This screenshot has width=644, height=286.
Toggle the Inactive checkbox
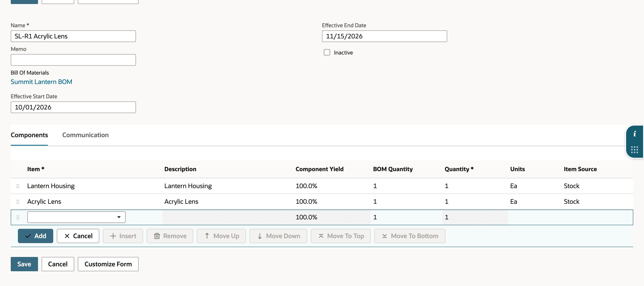pyautogui.click(x=327, y=53)
